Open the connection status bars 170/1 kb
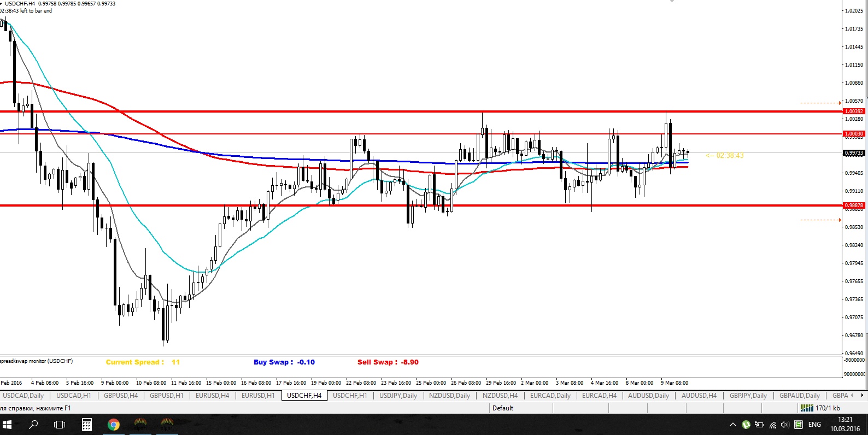Screen dimensions: 868x435 point(820,408)
